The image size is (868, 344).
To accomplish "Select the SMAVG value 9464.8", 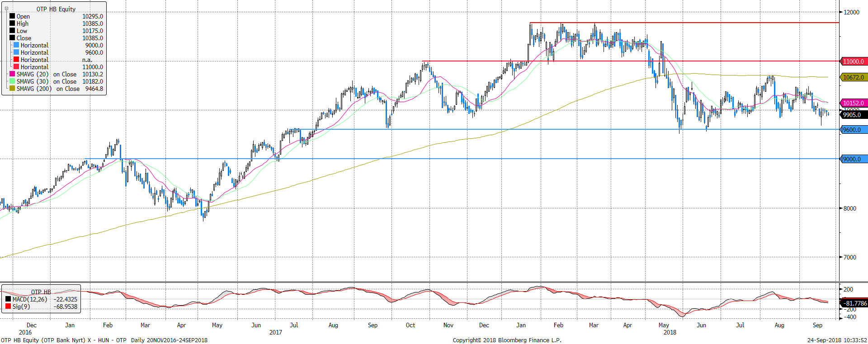I will click(94, 89).
